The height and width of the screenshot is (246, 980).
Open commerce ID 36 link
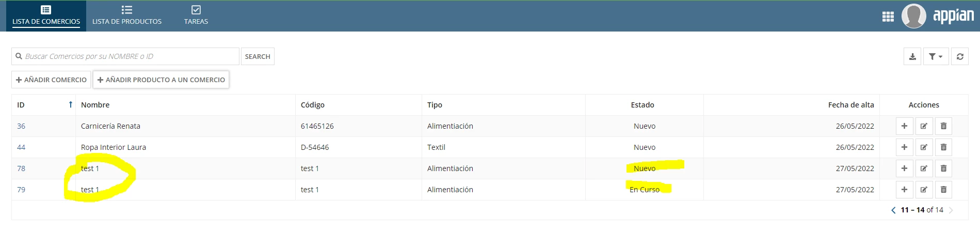coord(21,126)
